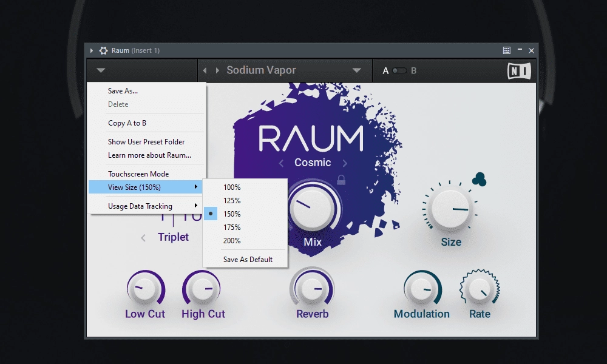607x364 pixels.
Task: Click the Size knob
Action: tap(450, 209)
